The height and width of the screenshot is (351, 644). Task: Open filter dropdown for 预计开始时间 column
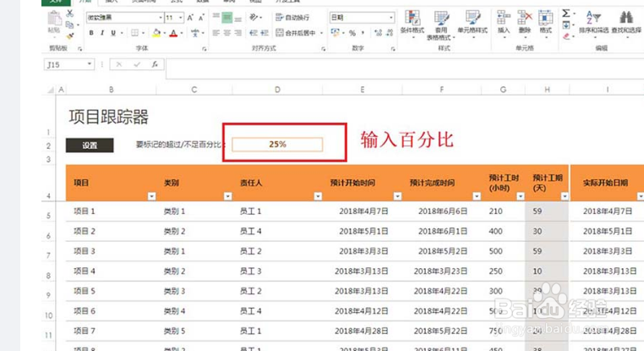pos(397,196)
